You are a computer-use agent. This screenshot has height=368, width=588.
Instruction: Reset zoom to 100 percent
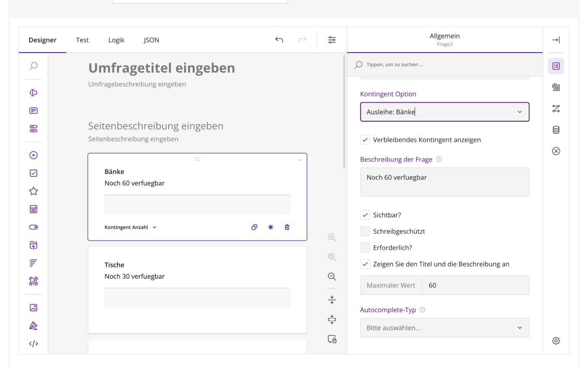point(332,257)
